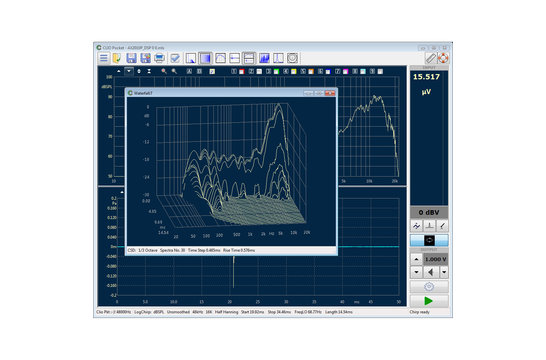Open a measurement file with folder icon
This screenshot has height=360, width=546.
point(117,58)
